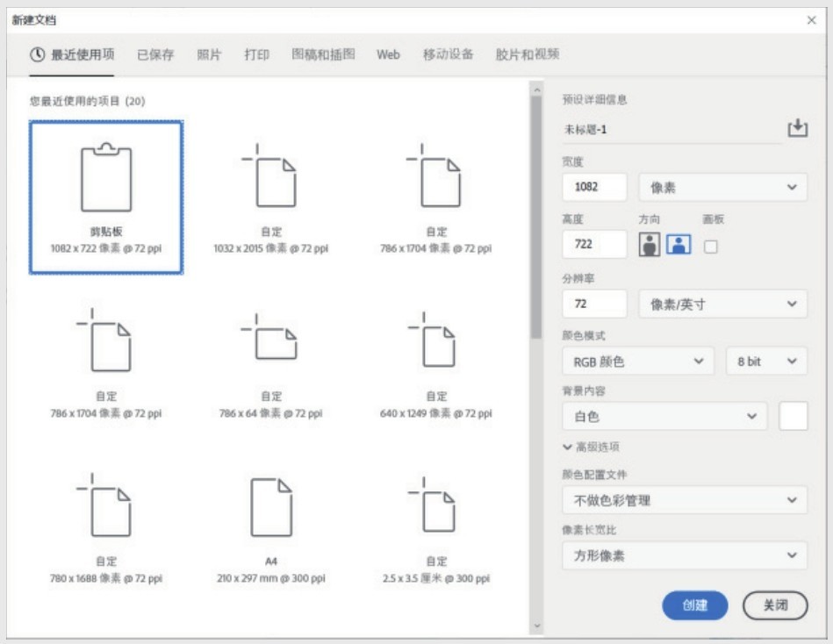Switch to the 图稿和插图 tab
Screen dimensions: 833x644
click(x=323, y=54)
